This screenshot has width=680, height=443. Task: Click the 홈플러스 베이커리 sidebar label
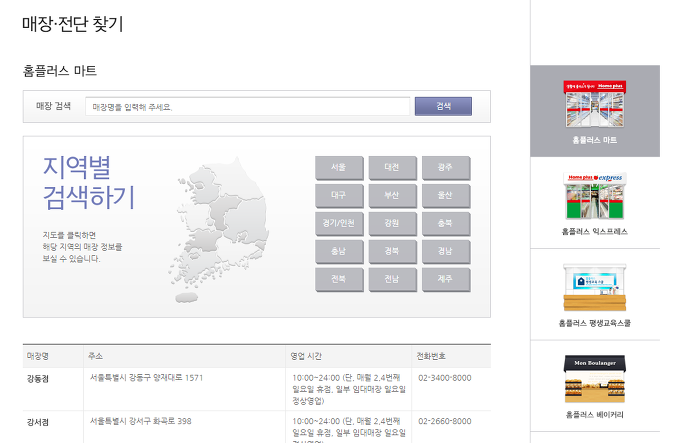pyautogui.click(x=595, y=414)
